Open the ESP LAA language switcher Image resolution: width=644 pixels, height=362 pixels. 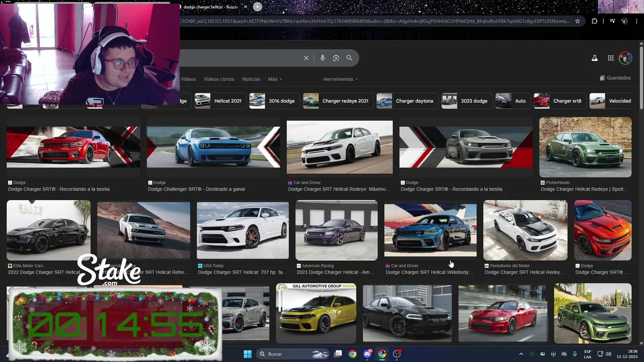[588, 354]
